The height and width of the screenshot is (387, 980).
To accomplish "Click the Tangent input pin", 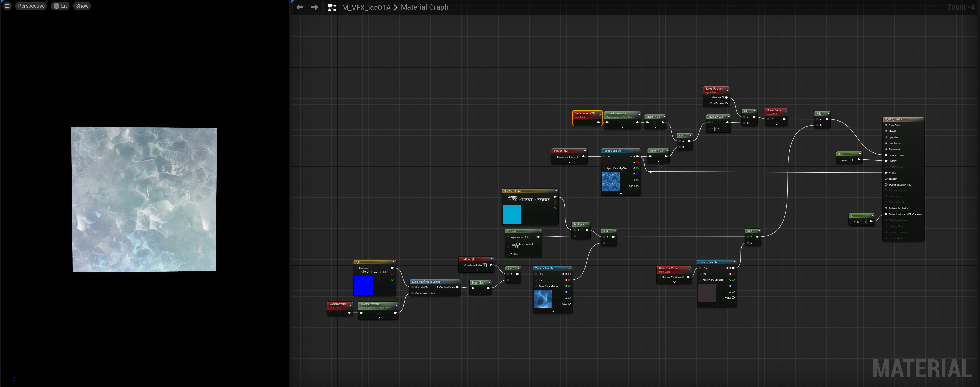I will 886,179.
